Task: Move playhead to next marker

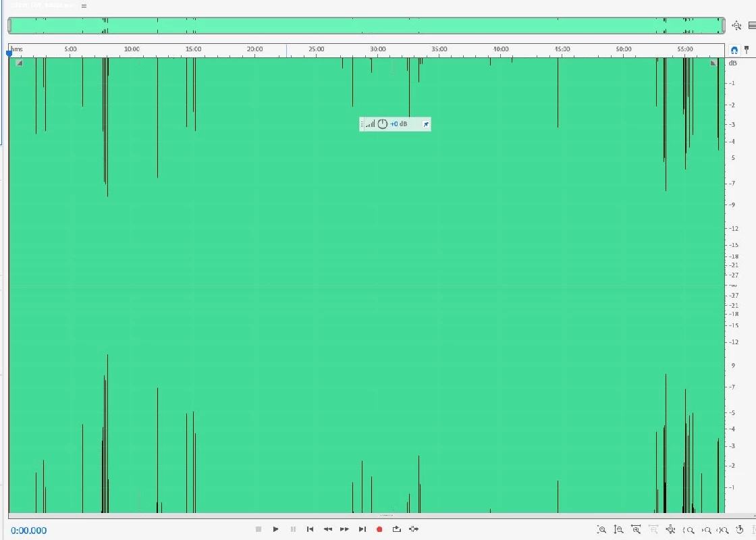Action: tap(362, 529)
